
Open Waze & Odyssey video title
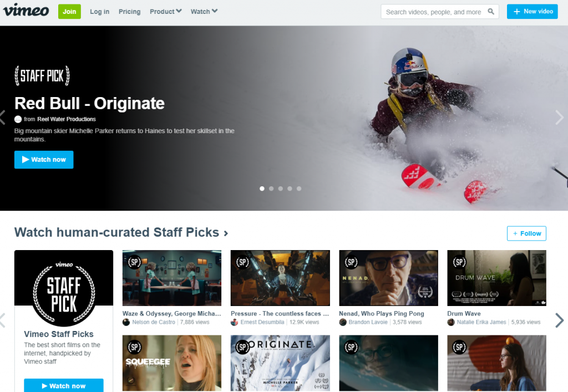tap(172, 313)
